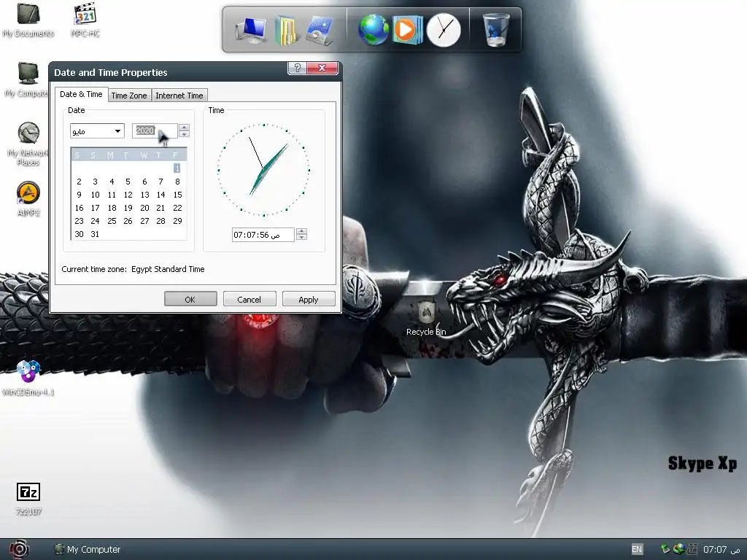This screenshot has height=560, width=747.
Task: Decrease the year with the down arrow
Action: pos(185,134)
